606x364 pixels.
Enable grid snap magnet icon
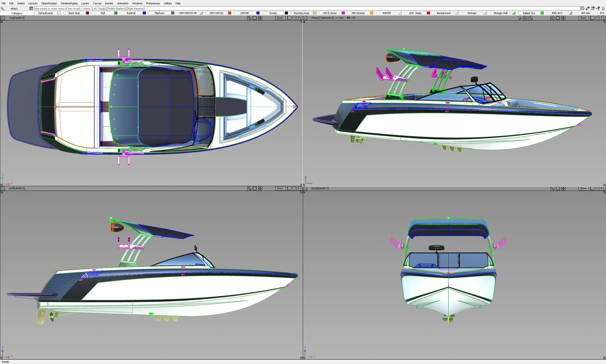tap(593, 8)
